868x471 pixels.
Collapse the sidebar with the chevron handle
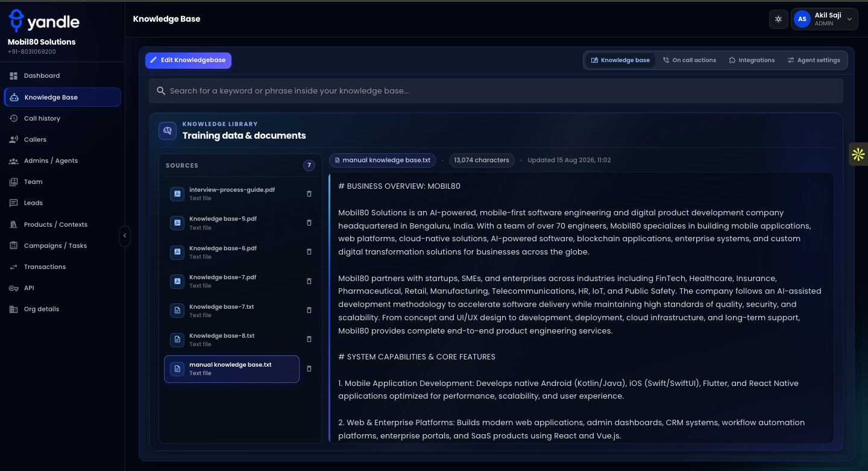coord(125,236)
